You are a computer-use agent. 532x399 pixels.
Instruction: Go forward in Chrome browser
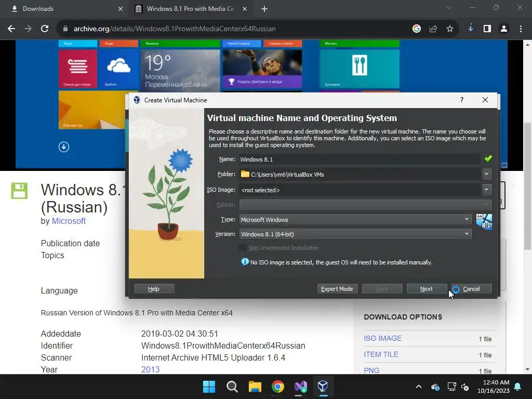coord(28,29)
